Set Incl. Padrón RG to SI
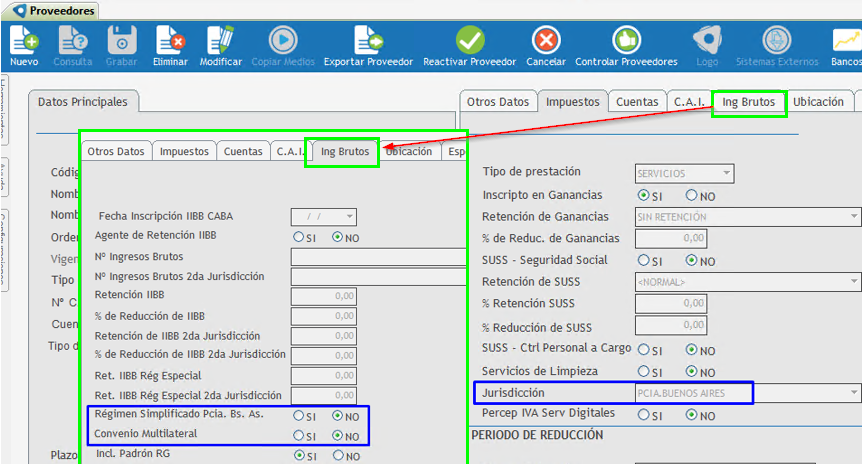 click(300, 455)
